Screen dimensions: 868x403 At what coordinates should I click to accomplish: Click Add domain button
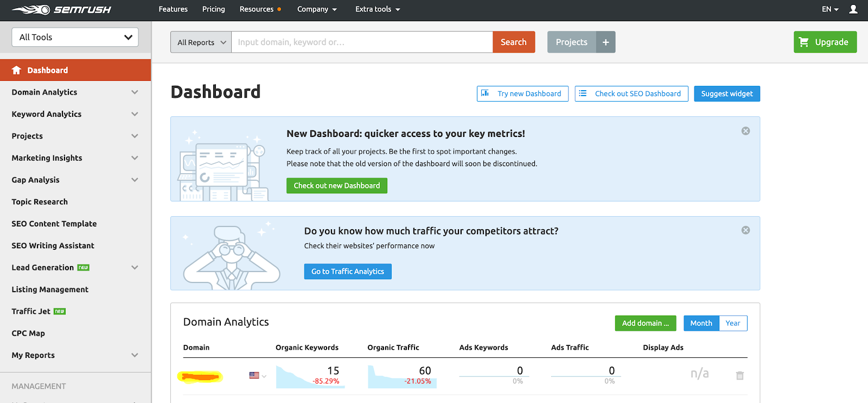[x=646, y=323]
